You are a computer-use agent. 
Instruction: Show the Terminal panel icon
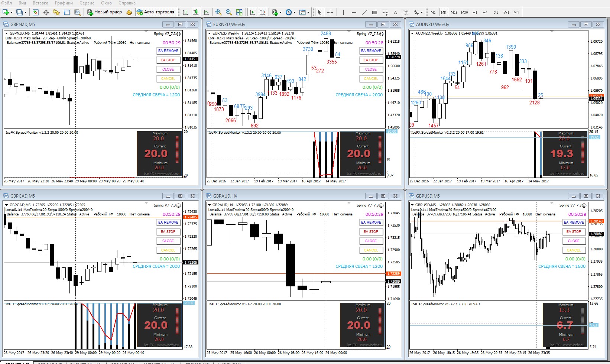click(x=67, y=12)
